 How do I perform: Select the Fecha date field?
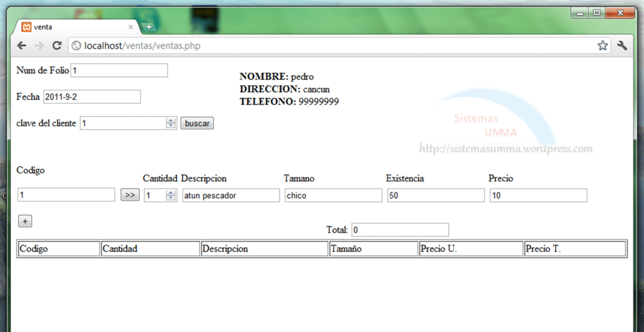point(92,97)
